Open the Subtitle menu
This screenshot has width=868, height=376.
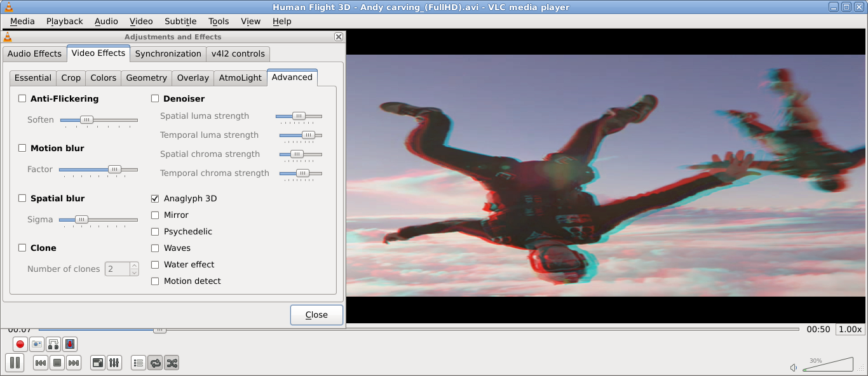180,21
